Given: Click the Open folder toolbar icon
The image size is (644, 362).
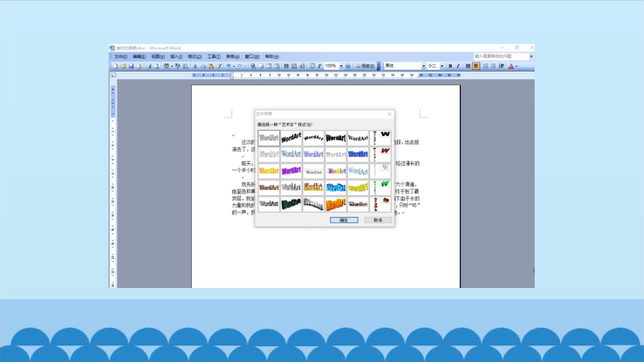Looking at the screenshot, I should [124, 66].
